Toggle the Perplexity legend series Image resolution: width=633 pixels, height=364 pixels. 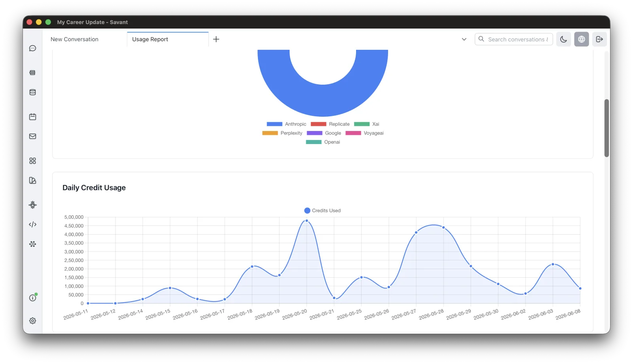[282, 133]
